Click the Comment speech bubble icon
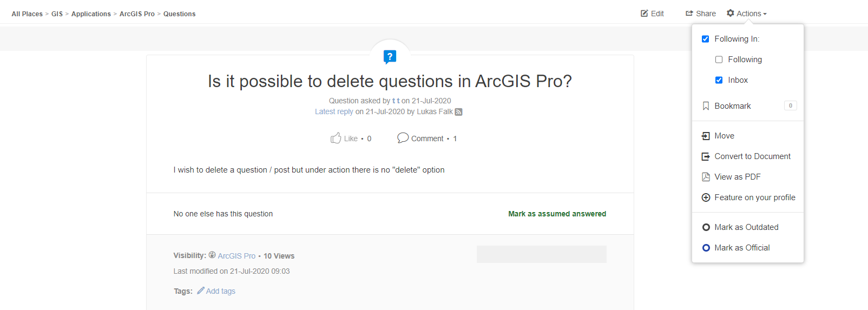The width and height of the screenshot is (868, 310). tap(403, 138)
